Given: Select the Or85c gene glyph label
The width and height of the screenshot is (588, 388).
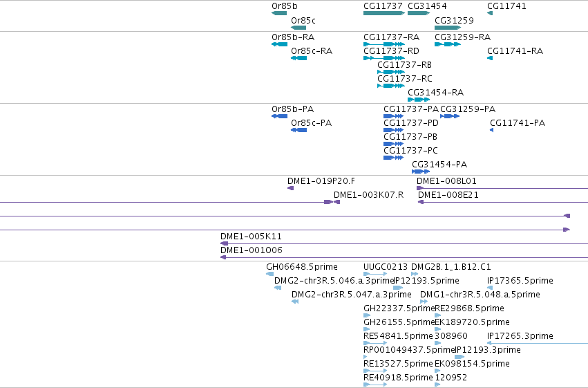Looking at the screenshot, I should (303, 20).
